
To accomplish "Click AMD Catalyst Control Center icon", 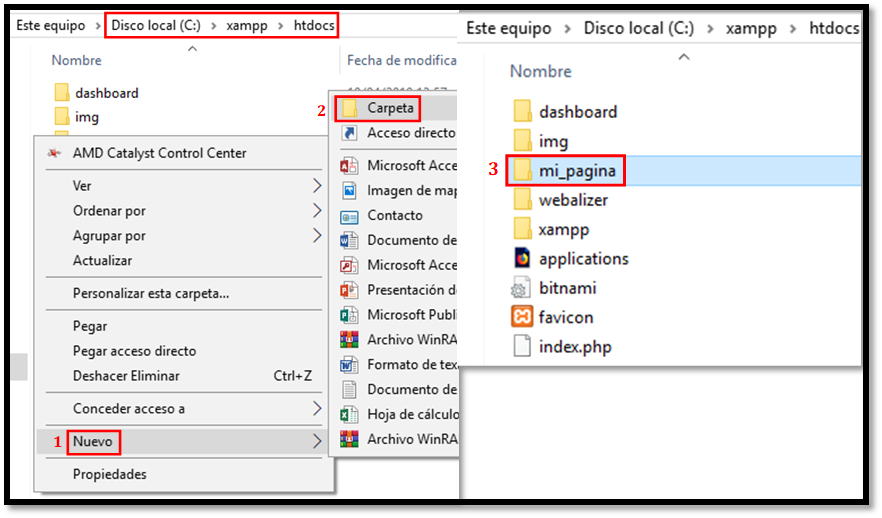I will pos(53,153).
